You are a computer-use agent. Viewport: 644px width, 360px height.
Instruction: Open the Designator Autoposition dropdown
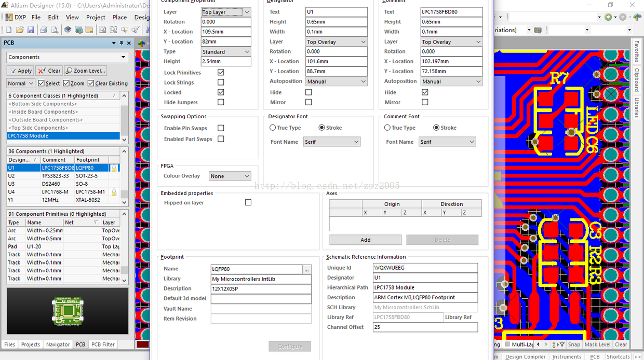click(x=337, y=81)
